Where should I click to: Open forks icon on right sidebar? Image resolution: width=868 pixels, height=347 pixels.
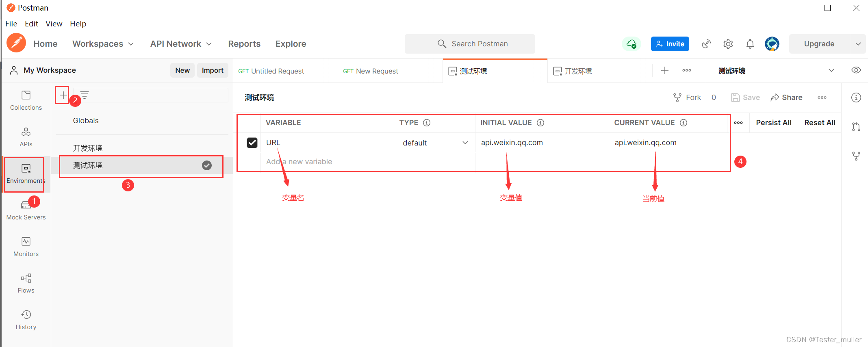tap(856, 156)
